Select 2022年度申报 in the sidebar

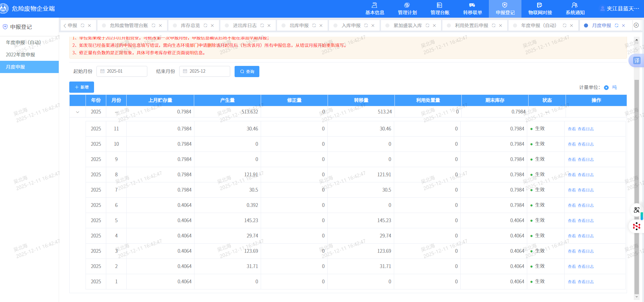pyautogui.click(x=20, y=55)
